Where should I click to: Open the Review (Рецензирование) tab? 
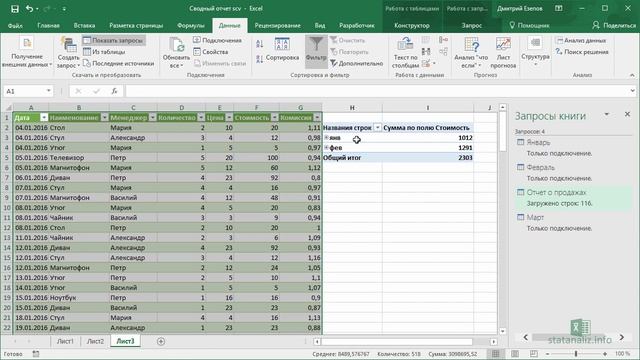(x=278, y=25)
